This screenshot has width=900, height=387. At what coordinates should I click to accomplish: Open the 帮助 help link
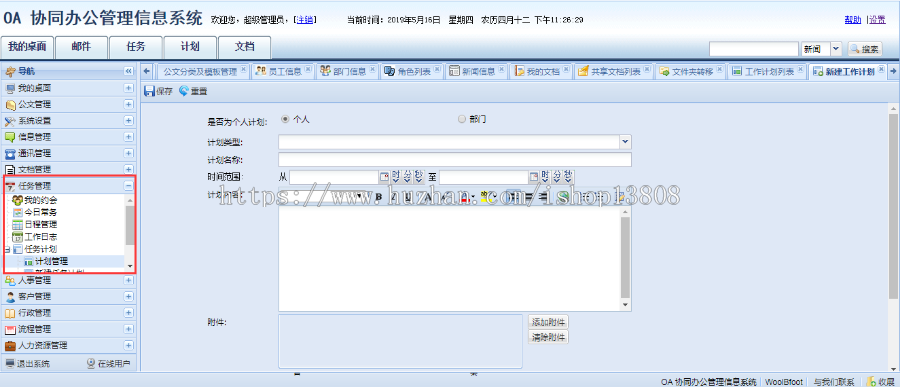click(852, 20)
